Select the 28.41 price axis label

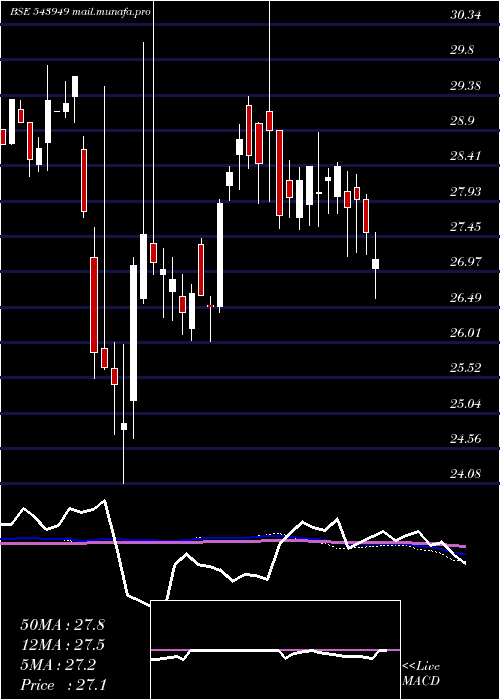pos(466,156)
